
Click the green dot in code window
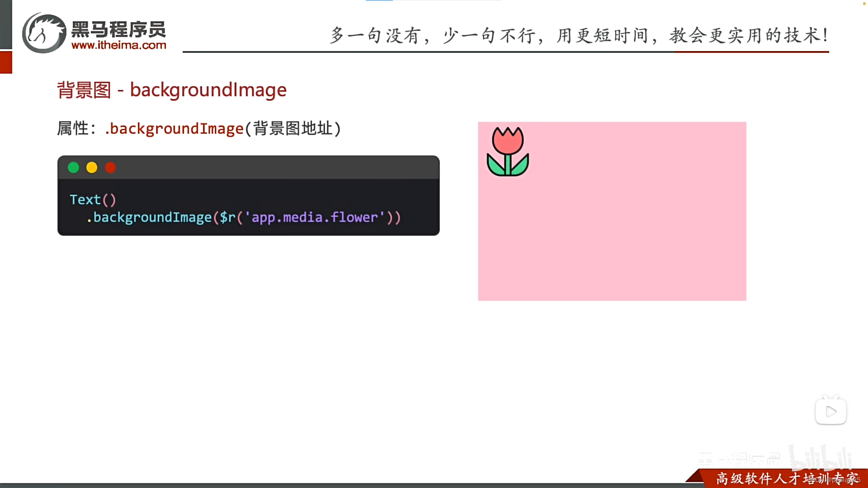click(x=73, y=168)
